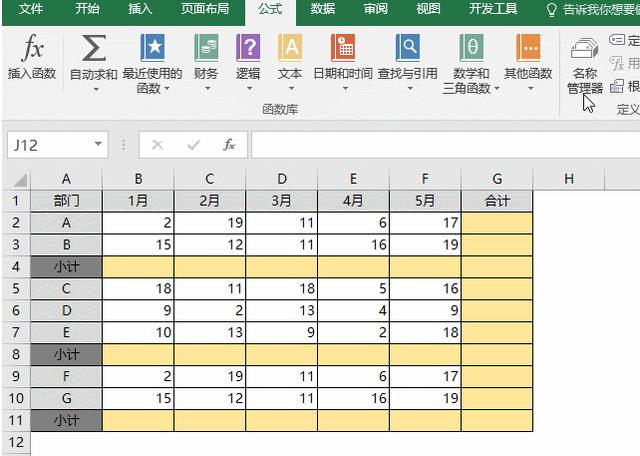Switch to the Data (数据) tab
This screenshot has height=456, width=640.
[x=322, y=9]
